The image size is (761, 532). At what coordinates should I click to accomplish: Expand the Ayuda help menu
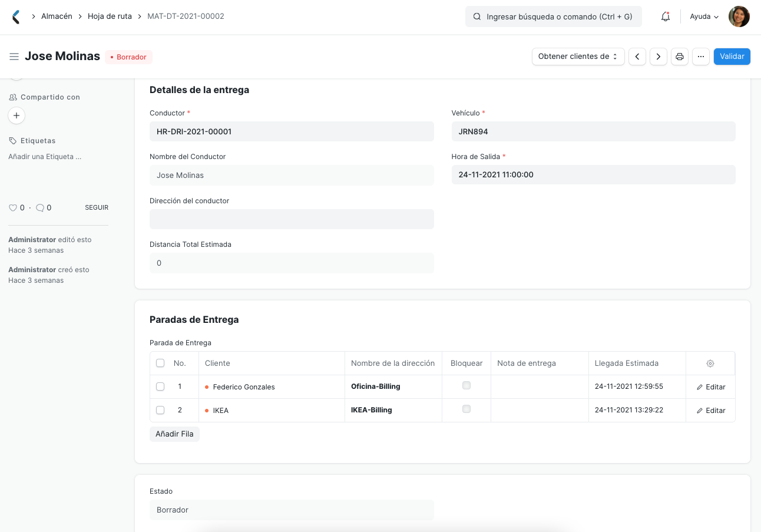[x=704, y=16]
